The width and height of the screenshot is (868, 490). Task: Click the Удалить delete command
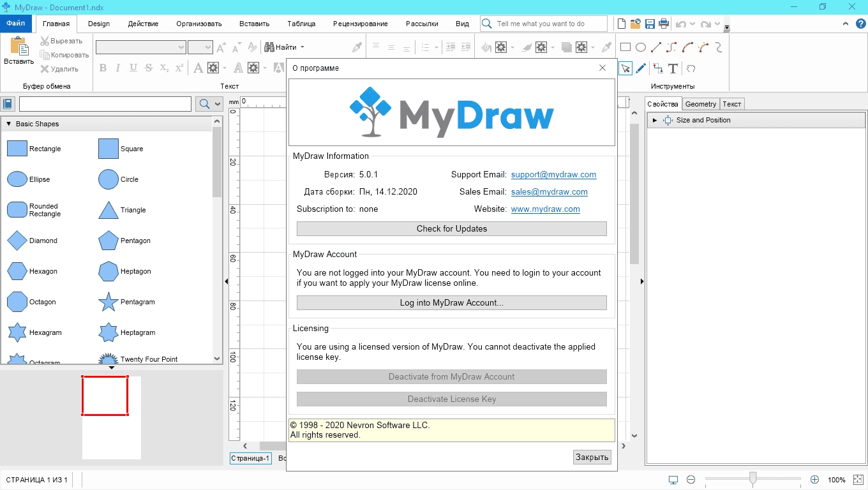tap(59, 69)
